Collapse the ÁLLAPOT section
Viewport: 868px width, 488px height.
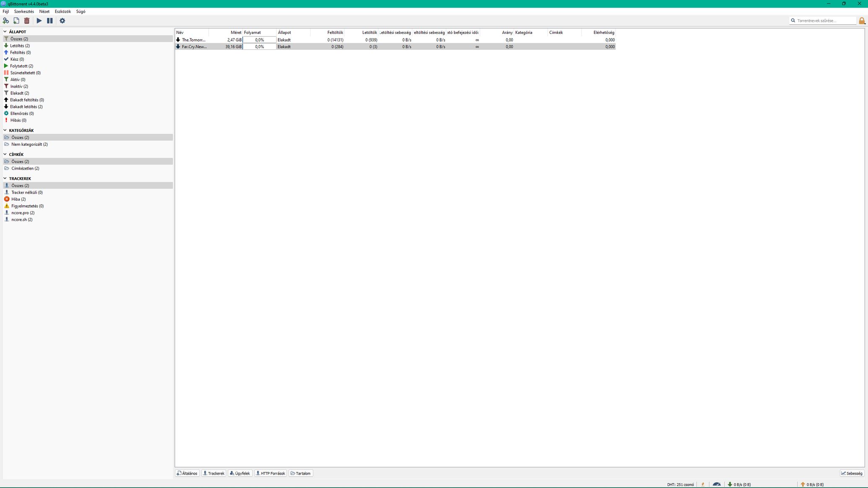(x=5, y=32)
